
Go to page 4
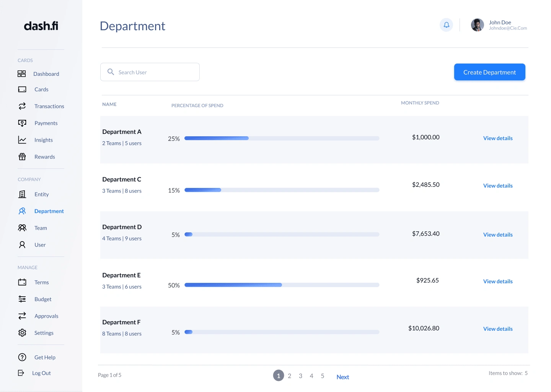click(311, 376)
